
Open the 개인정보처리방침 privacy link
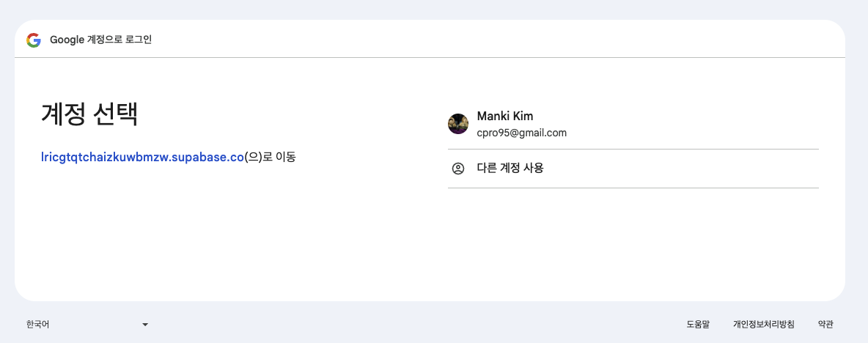[763, 324]
